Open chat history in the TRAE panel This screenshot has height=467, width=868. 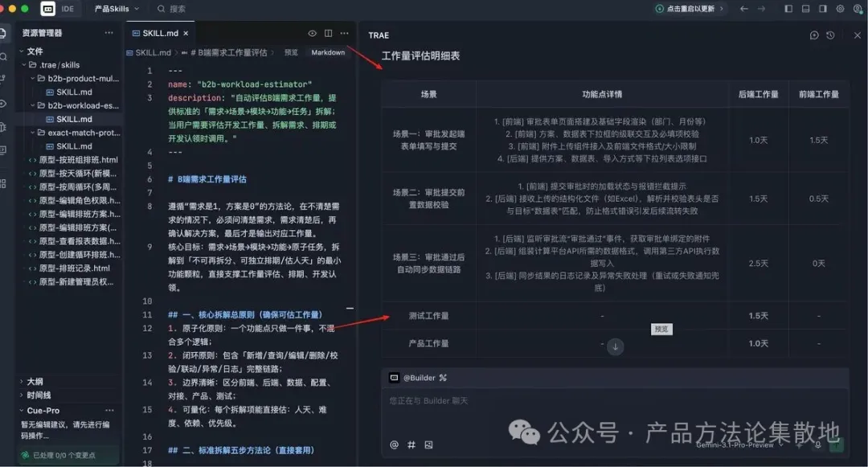point(830,35)
